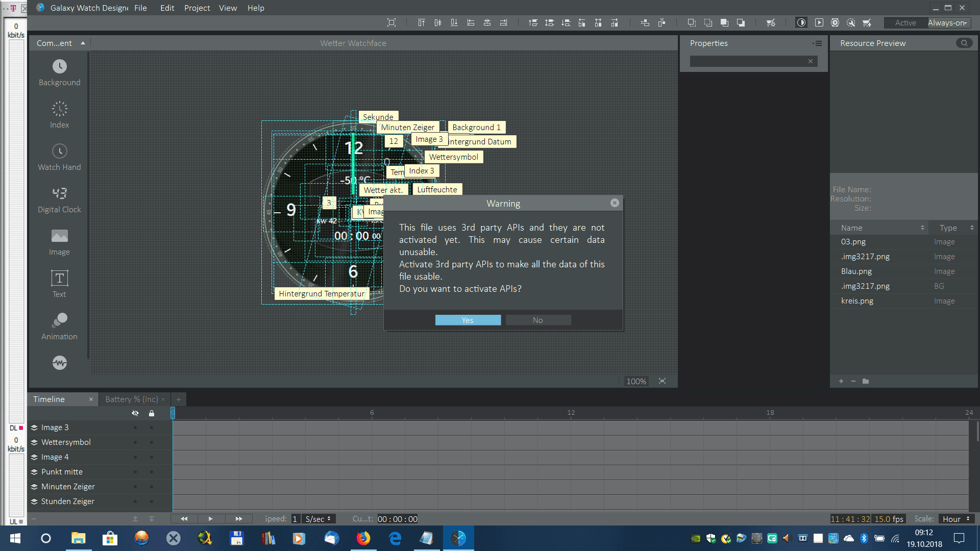
Task: Switch watch mode to Active
Action: 905,22
